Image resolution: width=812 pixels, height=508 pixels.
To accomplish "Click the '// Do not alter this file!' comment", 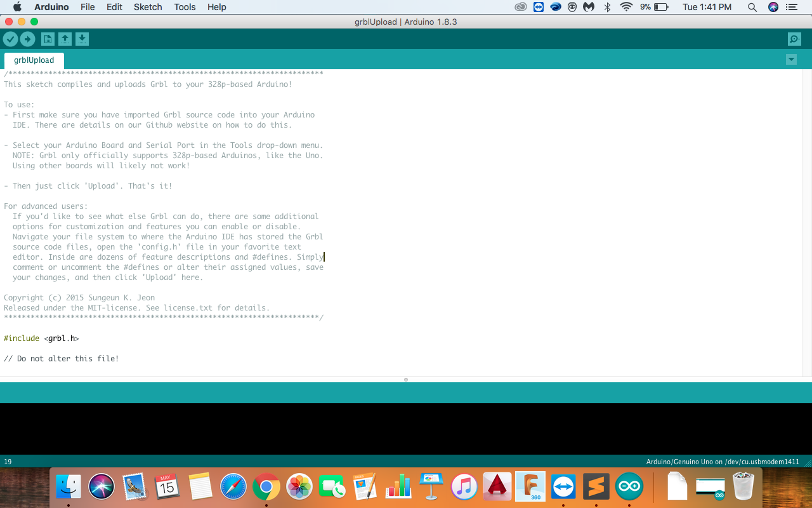I will tap(62, 359).
